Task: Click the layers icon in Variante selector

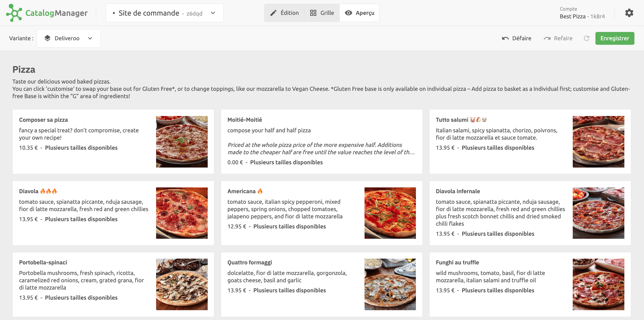Action: (47, 38)
